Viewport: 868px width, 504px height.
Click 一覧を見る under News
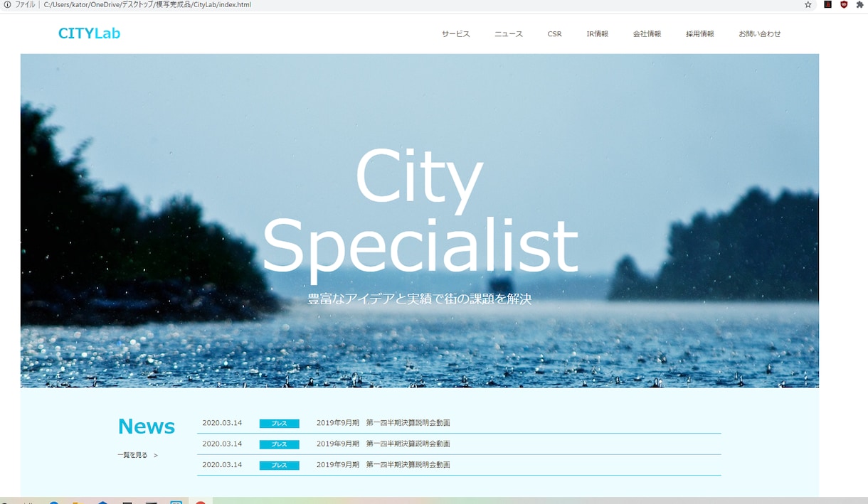tap(137, 455)
